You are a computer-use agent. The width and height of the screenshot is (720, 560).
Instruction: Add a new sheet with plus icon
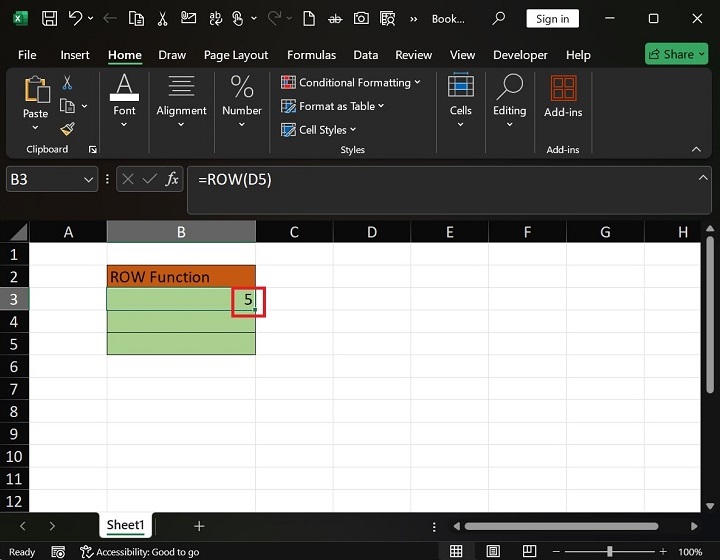click(x=199, y=526)
